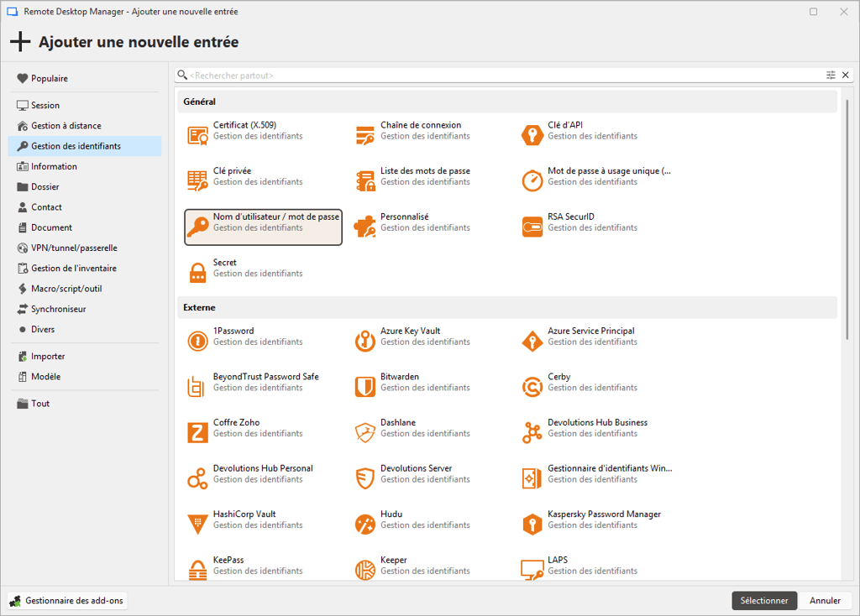Select the Coffre Zoho entry icon

pos(197,433)
